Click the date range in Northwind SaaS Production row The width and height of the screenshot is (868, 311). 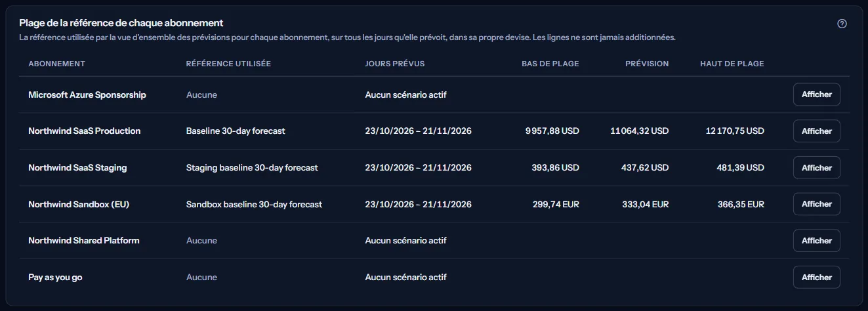418,131
